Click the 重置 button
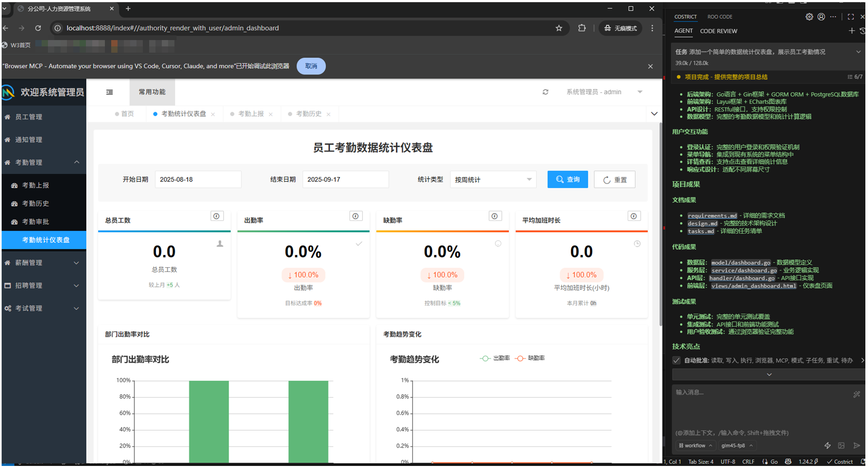This screenshot has height=467, width=868. (615, 180)
